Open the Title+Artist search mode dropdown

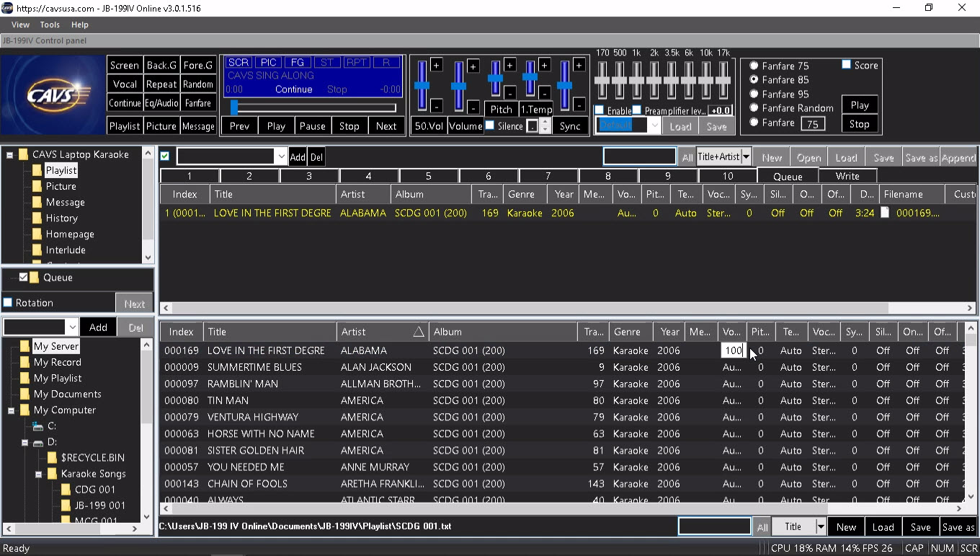click(746, 156)
